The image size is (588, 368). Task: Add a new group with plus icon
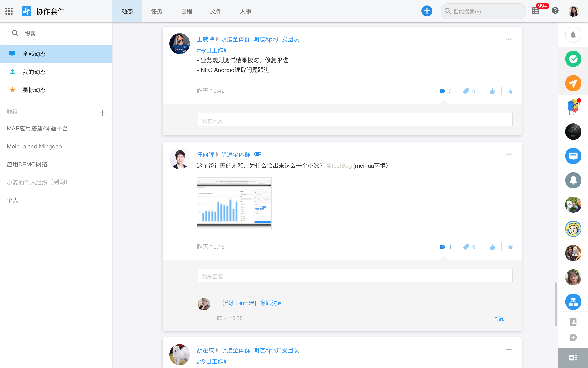click(x=102, y=113)
